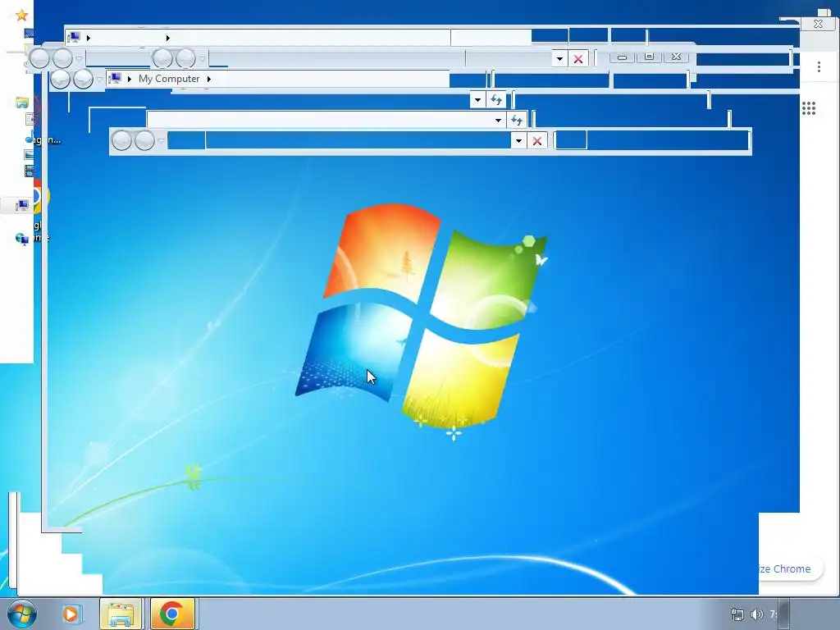Expand the arrow right of 'My Computer' breadcrumb
Image resolution: width=840 pixels, height=630 pixels.
point(209,79)
